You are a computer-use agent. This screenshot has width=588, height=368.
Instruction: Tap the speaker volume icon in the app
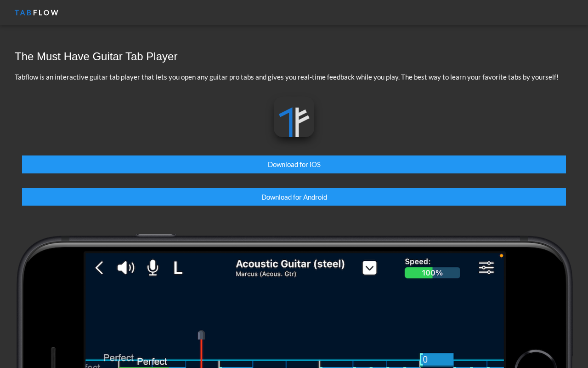click(x=126, y=268)
